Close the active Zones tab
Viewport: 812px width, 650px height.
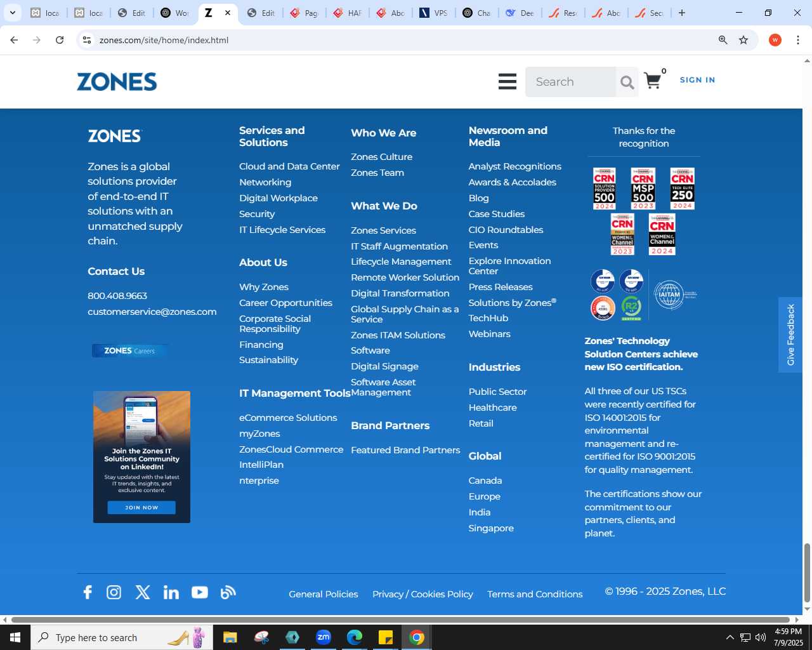(x=228, y=13)
